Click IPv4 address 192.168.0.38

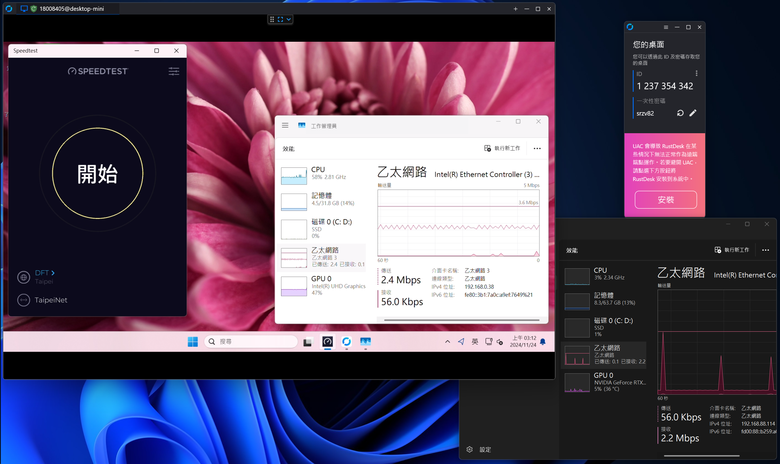[479, 287]
